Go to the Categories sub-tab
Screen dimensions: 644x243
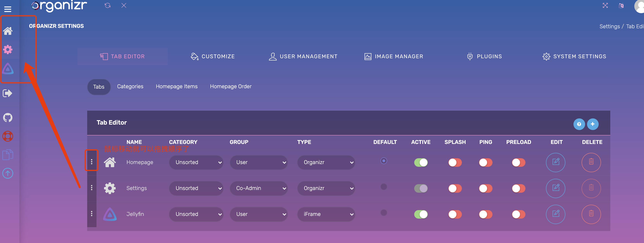[130, 86]
